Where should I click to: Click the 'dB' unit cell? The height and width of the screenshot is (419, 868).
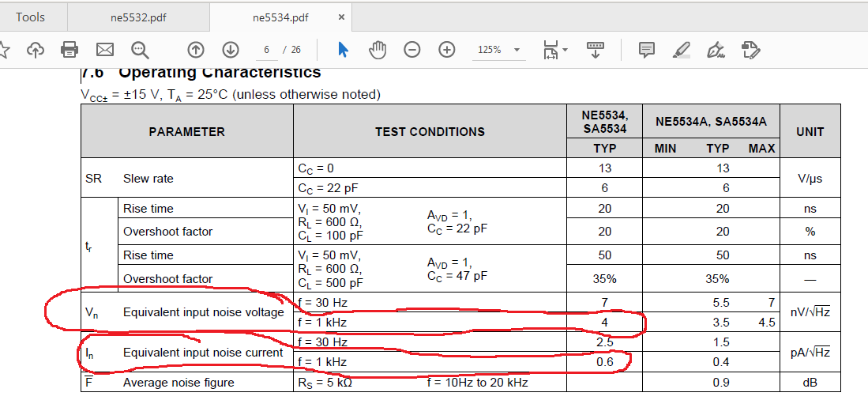click(x=810, y=383)
